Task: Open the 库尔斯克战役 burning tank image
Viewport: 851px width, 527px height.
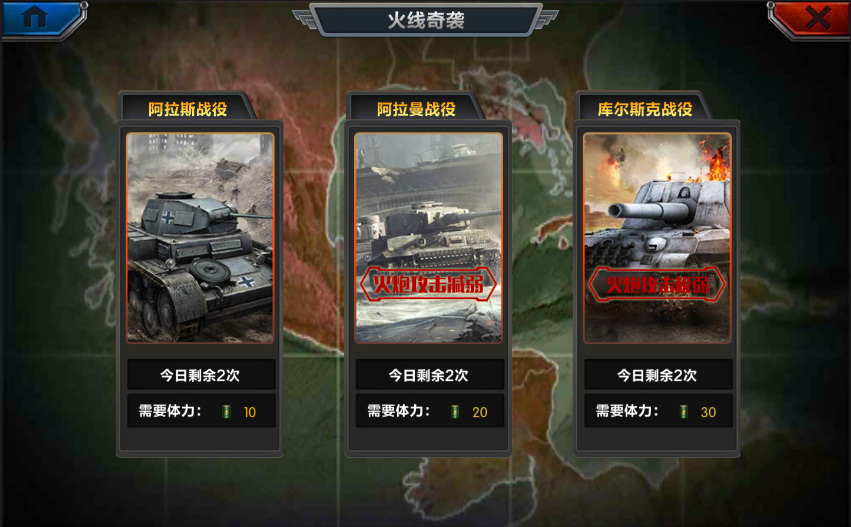Action: [657, 238]
